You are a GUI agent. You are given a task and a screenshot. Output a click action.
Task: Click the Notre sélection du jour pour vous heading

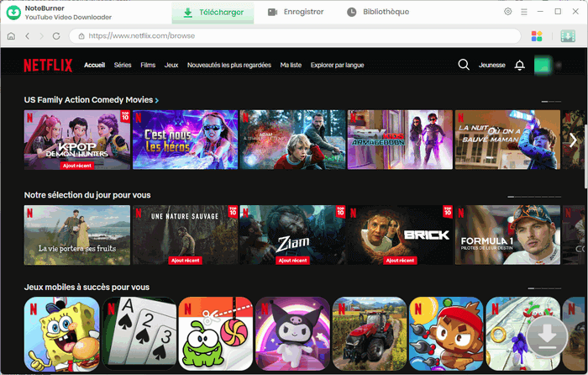coord(87,195)
